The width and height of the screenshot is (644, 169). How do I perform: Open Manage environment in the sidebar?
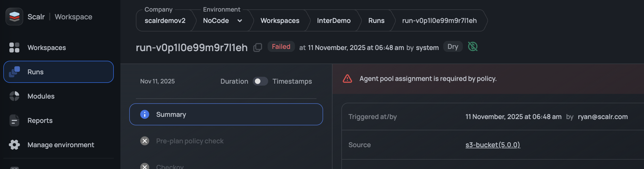coord(59,145)
